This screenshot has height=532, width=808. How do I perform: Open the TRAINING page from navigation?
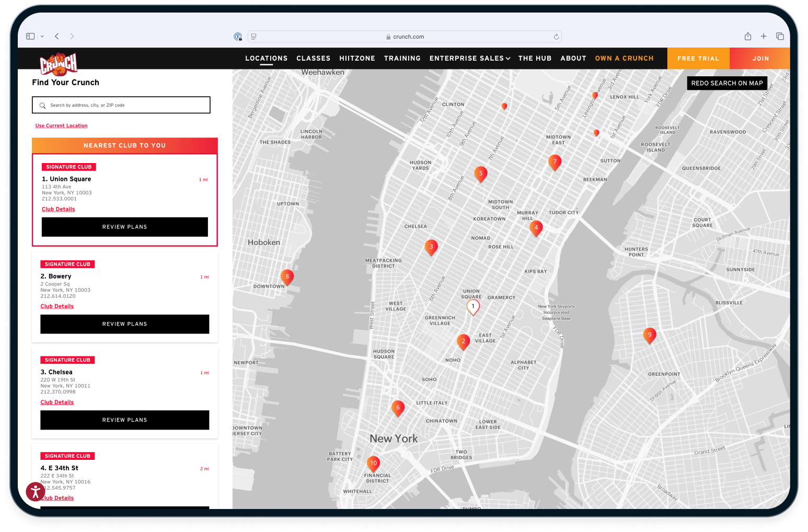402,58
